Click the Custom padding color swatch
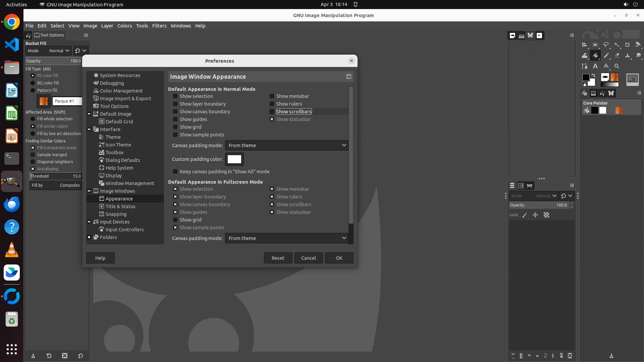 point(234,159)
